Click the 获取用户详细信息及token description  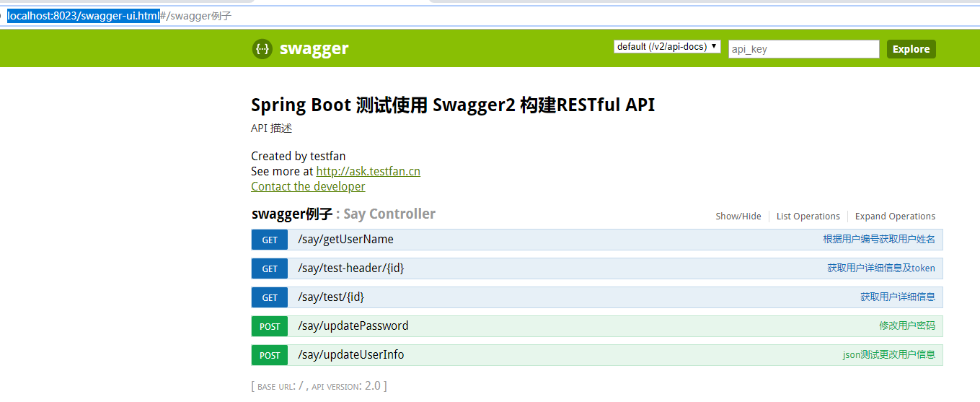tap(881, 268)
